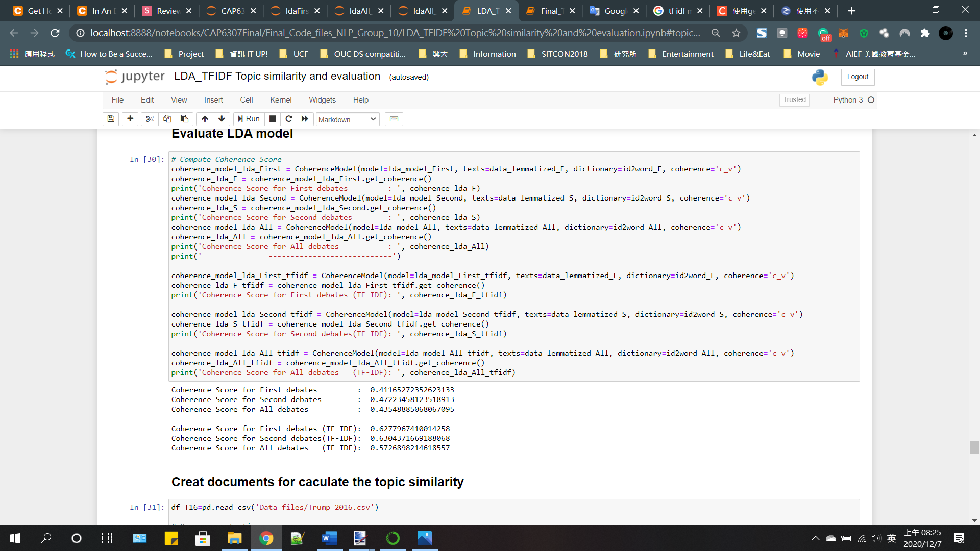Expand the Widgets menu

322,100
